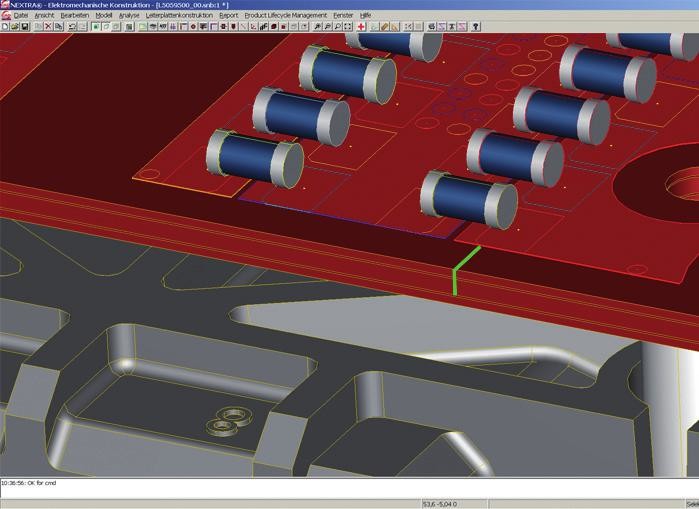Open the Fenster menu
Image resolution: width=699 pixels, height=509 pixels.
[x=343, y=15]
